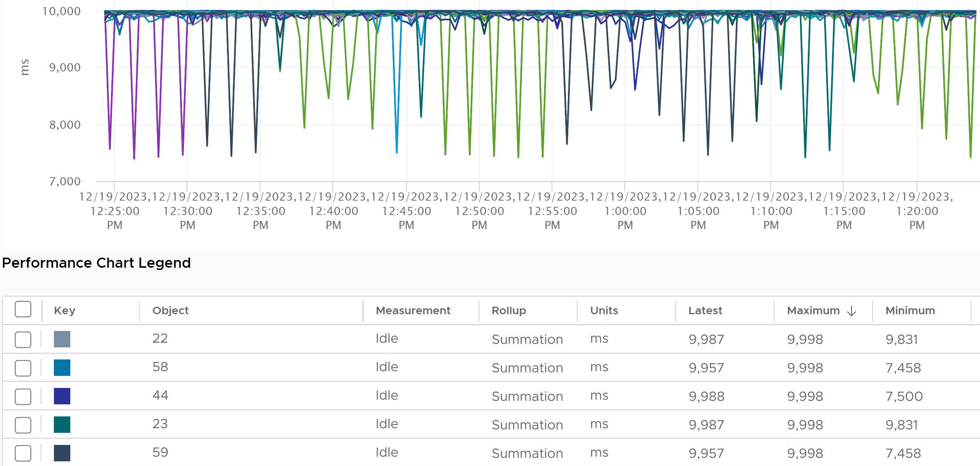Sort legend by the Object column header
Viewport: 980px width, 466px height.
point(170,311)
